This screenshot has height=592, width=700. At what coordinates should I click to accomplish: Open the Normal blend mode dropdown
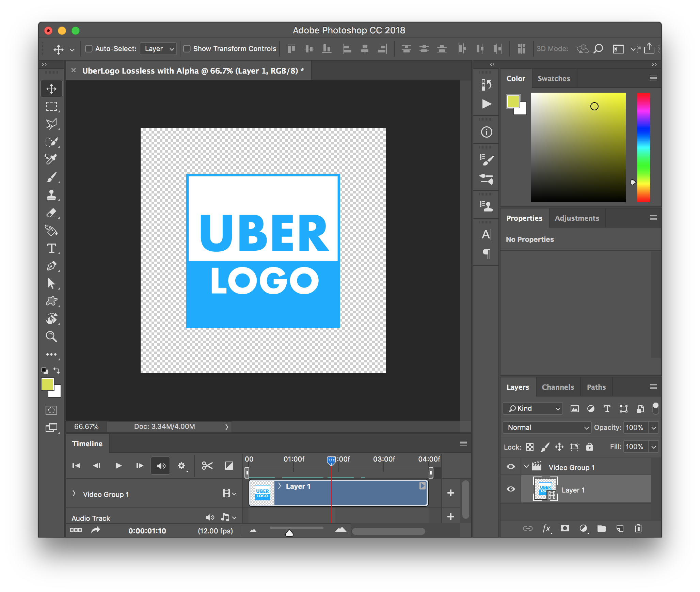point(547,427)
